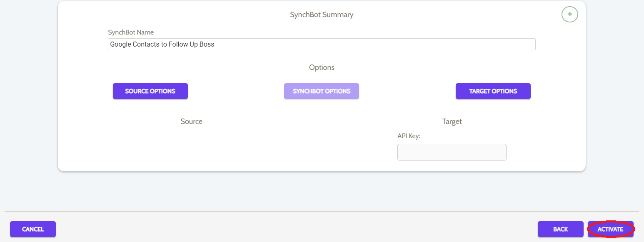Image resolution: width=644 pixels, height=242 pixels.
Task: Open the SynchBot Options panel
Action: 322,91
